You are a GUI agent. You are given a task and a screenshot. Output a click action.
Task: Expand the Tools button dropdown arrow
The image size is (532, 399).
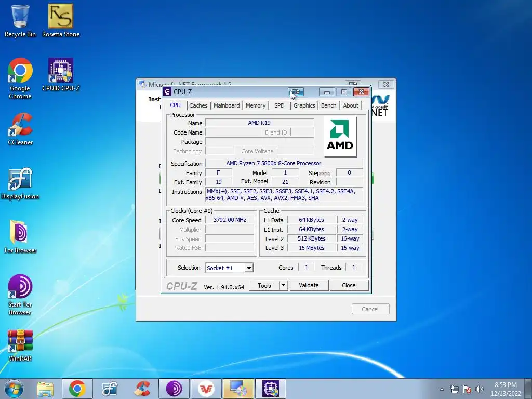[x=283, y=285]
